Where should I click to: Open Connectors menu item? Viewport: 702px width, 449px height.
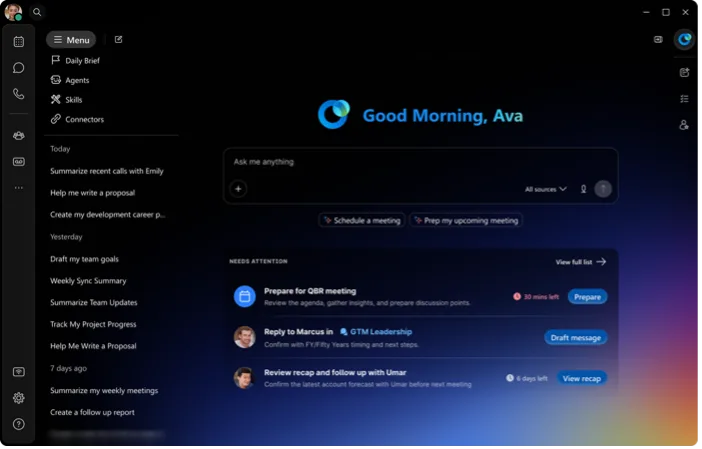point(77,120)
